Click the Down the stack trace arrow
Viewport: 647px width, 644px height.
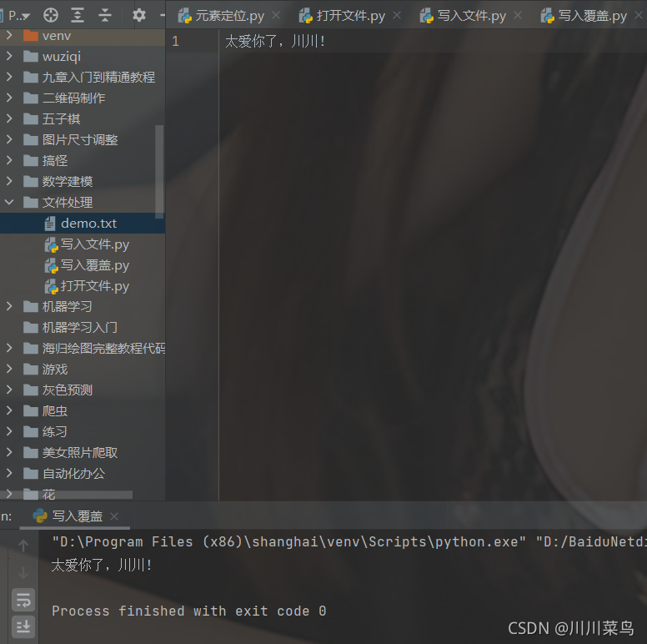[23, 573]
